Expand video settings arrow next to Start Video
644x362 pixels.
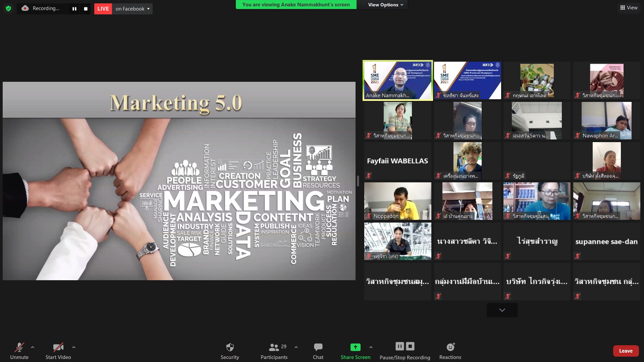pos(74,347)
